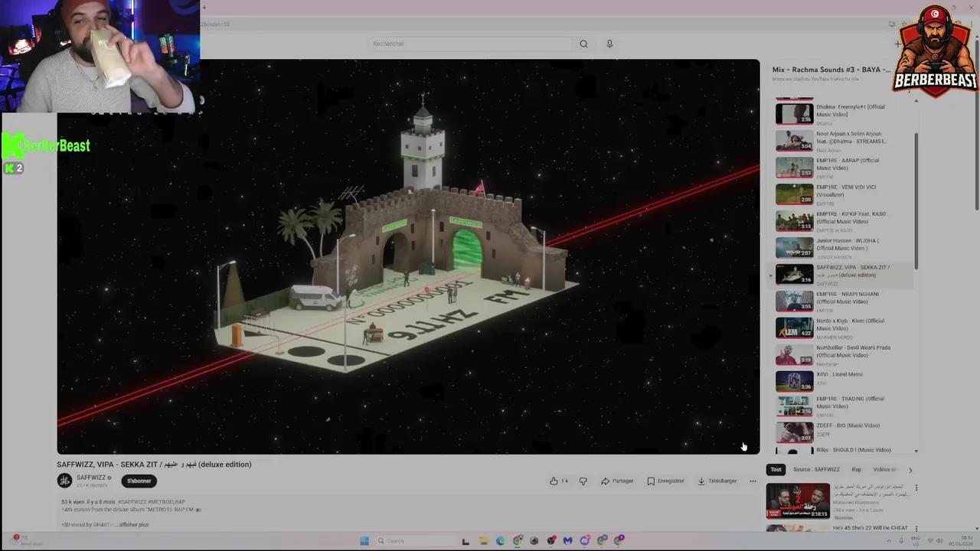Select the Vidéos similaires chip

click(x=885, y=469)
